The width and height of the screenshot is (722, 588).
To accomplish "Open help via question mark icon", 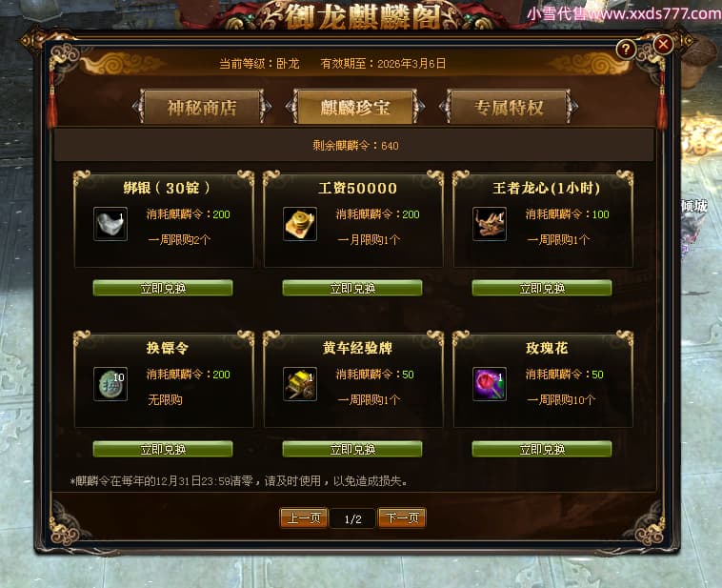I will 626,49.
